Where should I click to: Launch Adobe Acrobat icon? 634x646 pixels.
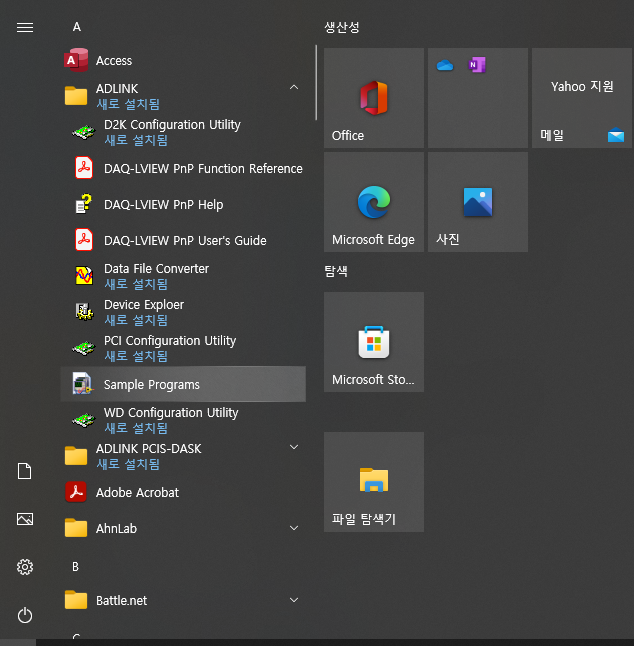coord(76,492)
